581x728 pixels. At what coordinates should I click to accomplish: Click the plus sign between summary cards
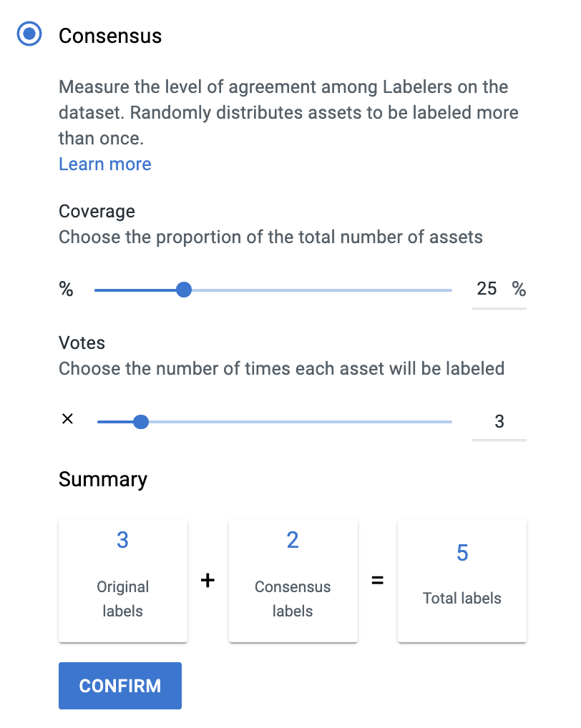tap(207, 581)
